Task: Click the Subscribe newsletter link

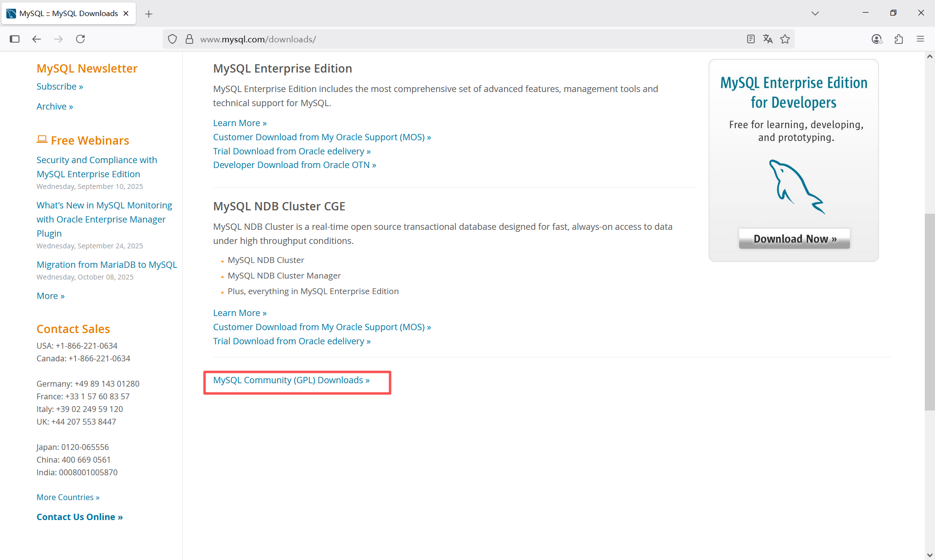Action: coord(59,86)
